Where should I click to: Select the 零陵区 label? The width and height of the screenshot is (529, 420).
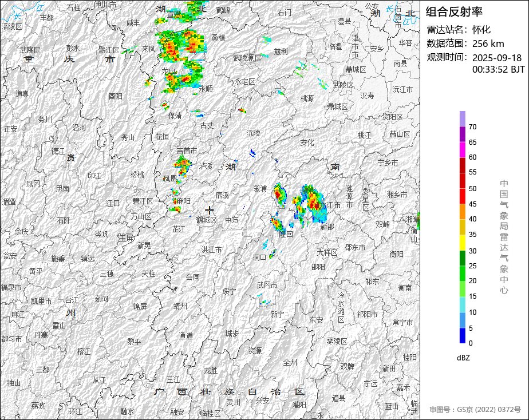(x=337, y=342)
